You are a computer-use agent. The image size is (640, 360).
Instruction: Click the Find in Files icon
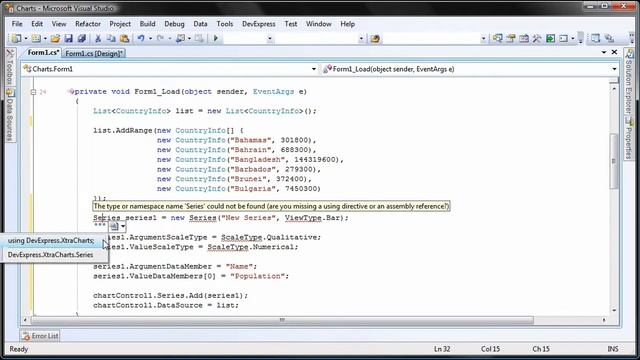[375, 38]
